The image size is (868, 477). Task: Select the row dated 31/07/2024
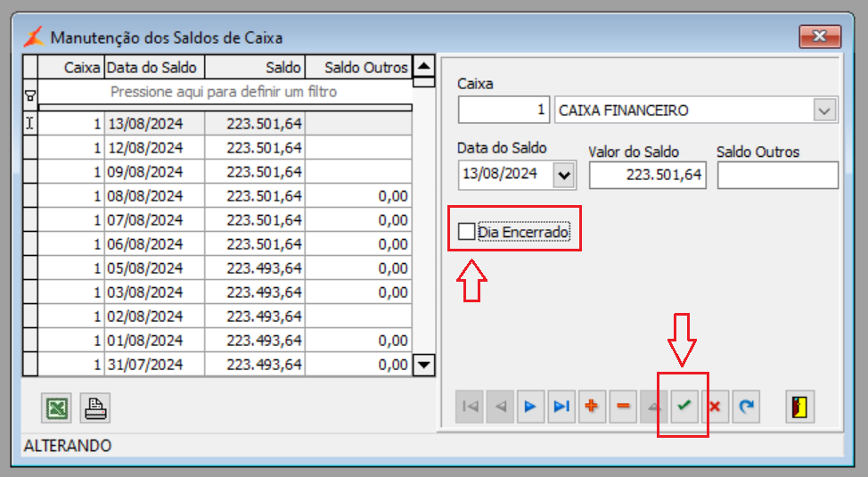(225, 365)
